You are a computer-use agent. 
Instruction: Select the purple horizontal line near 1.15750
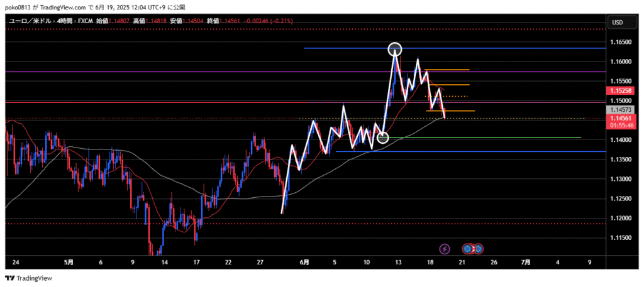(x=189, y=72)
